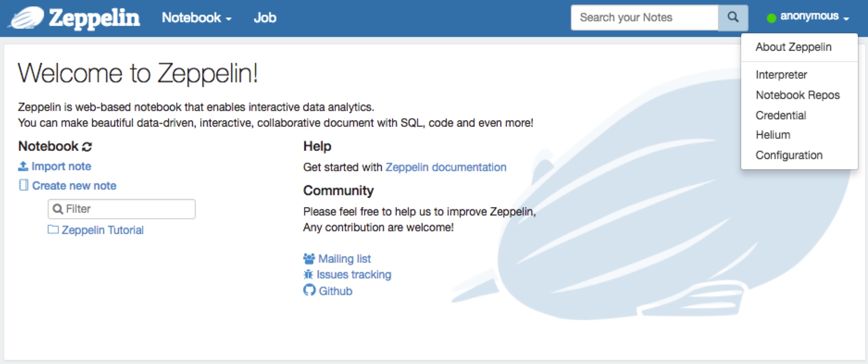Click the Zeppelin brand name text
The image size is (868, 364).
pyautogui.click(x=94, y=19)
